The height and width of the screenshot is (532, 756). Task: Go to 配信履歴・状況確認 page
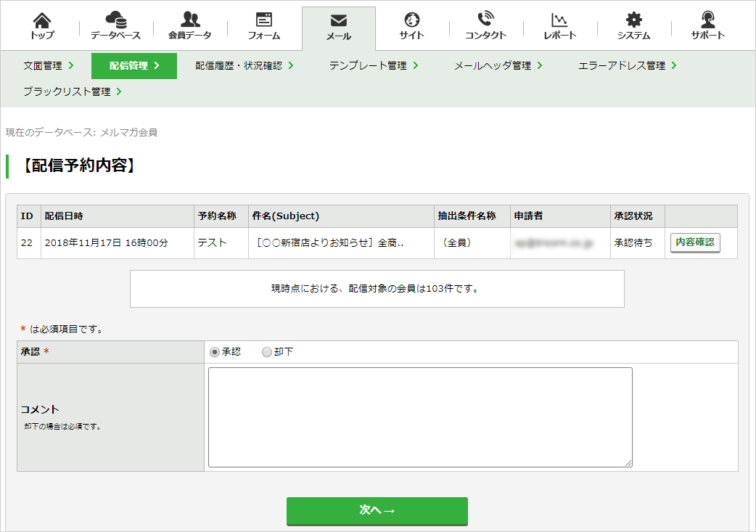point(244,65)
